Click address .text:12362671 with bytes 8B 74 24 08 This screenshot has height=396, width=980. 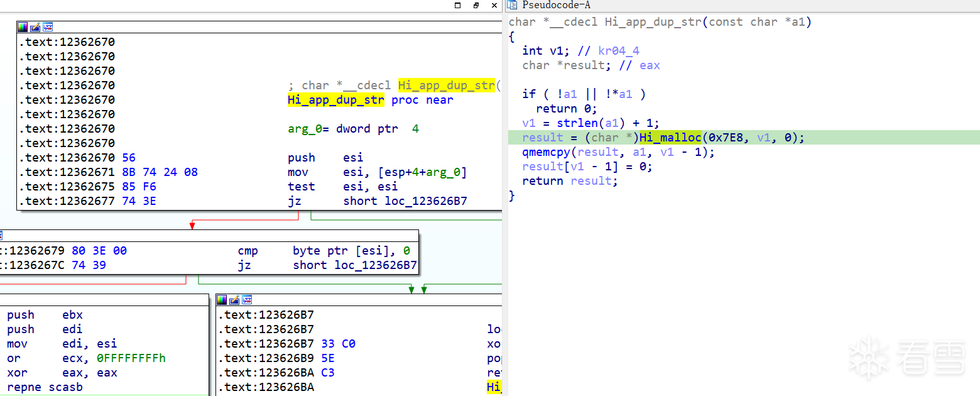point(108,172)
